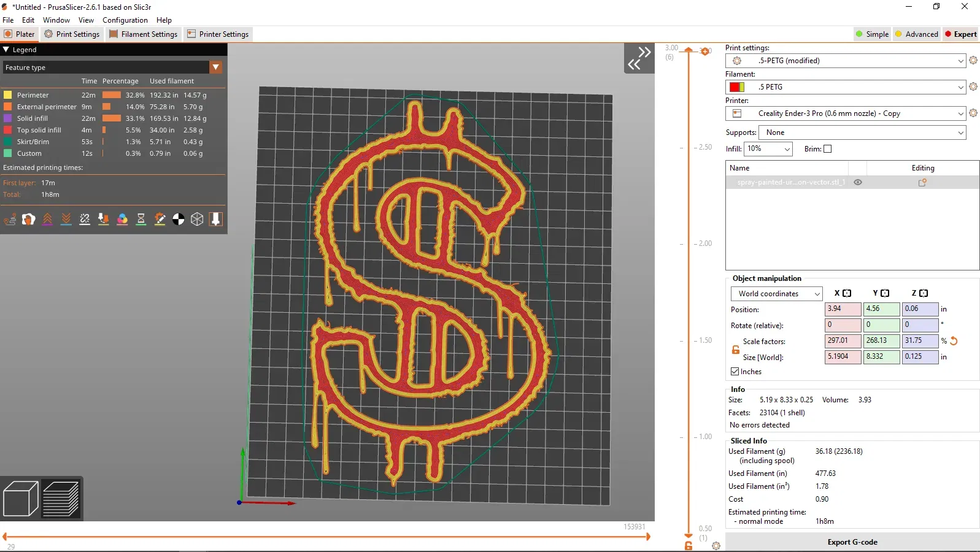Open print settings preset gear icon
Viewport: 980px width, 552px height.
(973, 60)
